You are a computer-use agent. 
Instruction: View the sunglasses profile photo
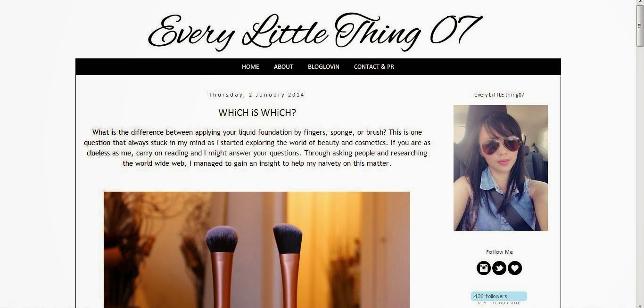coord(501,168)
